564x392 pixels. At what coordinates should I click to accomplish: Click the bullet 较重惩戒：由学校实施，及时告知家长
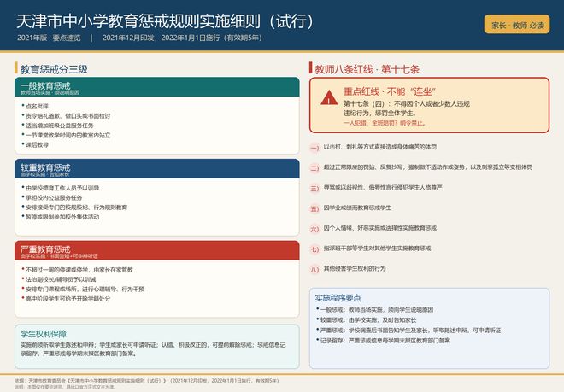[x=366, y=320]
